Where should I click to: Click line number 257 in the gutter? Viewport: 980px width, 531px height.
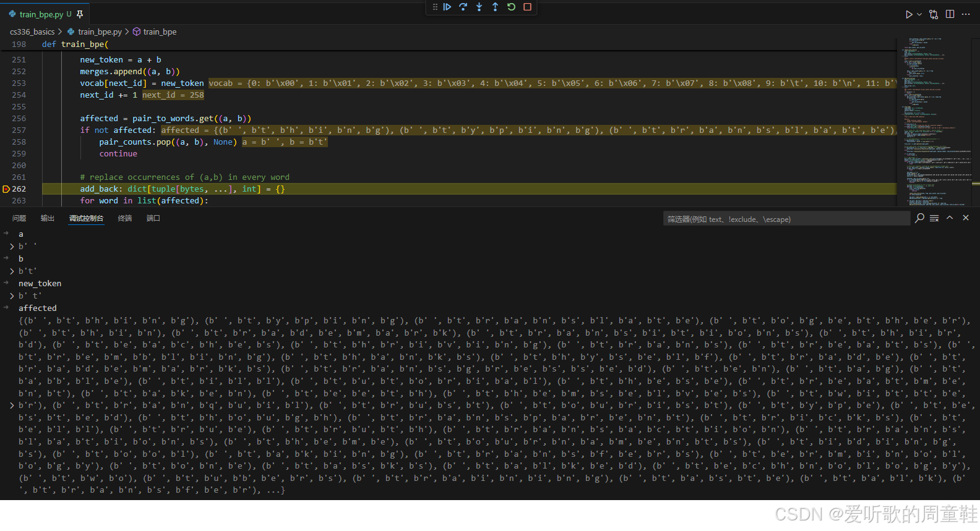[x=19, y=130]
